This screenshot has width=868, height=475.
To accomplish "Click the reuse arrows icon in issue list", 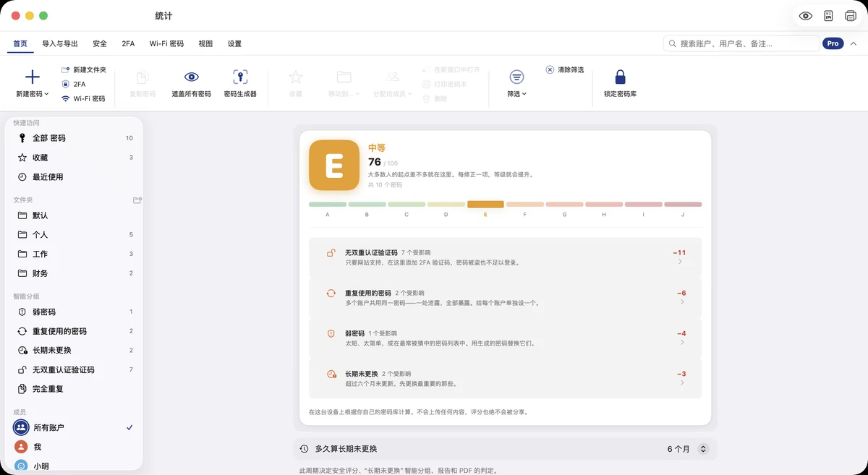I will (331, 294).
